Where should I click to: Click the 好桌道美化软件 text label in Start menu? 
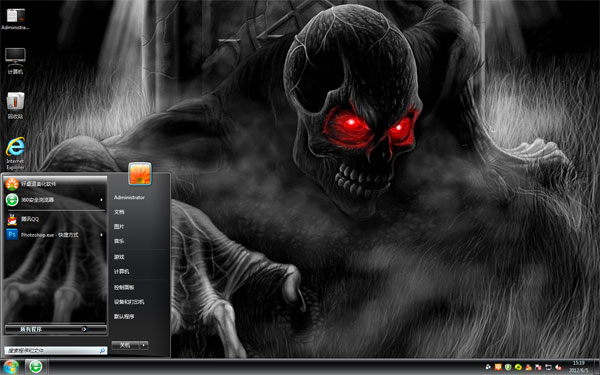(38, 184)
